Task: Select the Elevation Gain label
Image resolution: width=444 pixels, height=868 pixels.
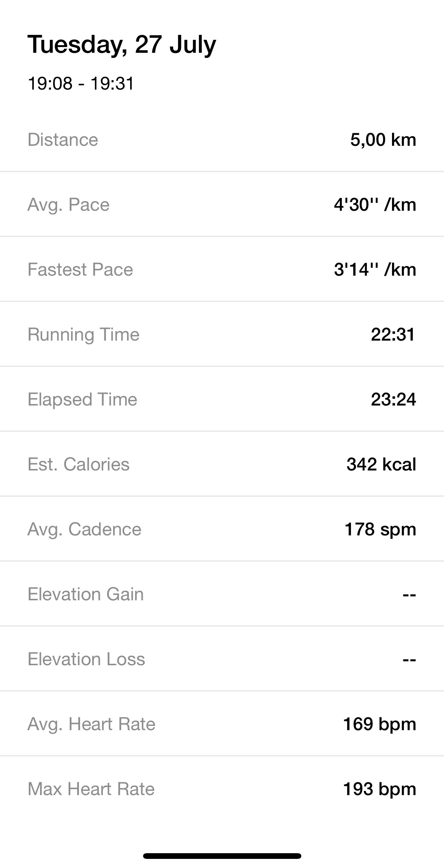Action: click(x=86, y=594)
